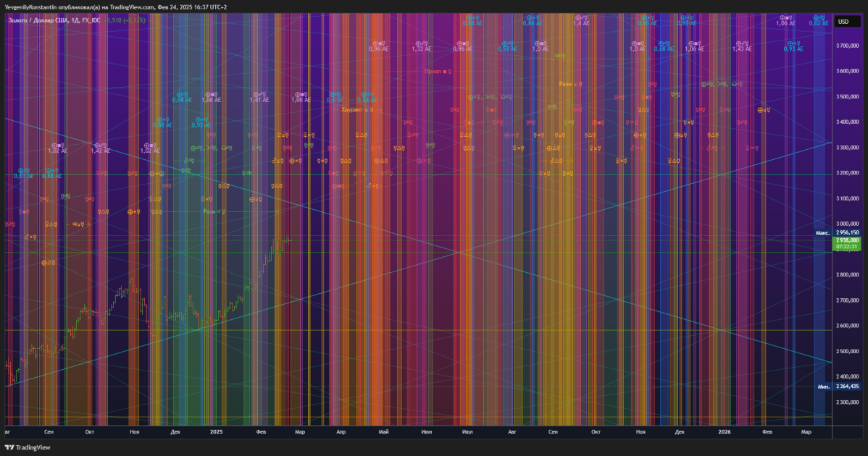Click the TradingView logo at bottom left

(x=28, y=447)
